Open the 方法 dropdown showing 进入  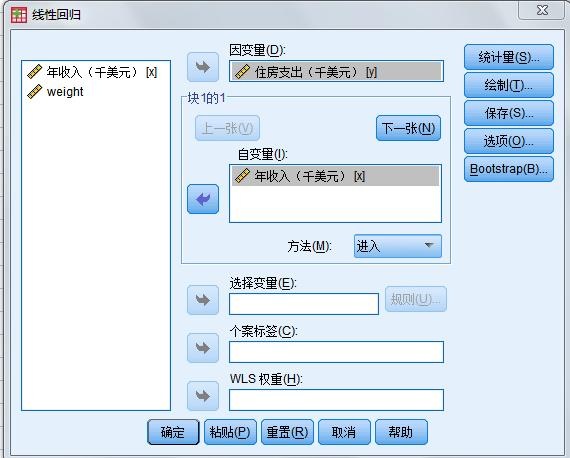[x=398, y=246]
